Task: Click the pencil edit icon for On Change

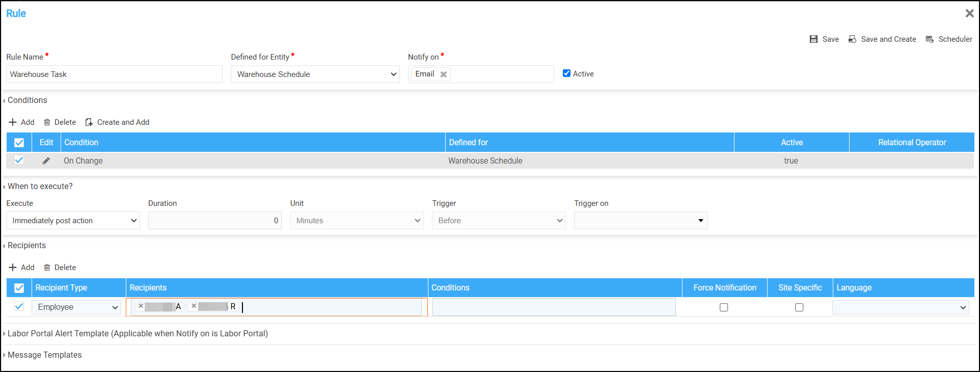Action: pos(46,161)
